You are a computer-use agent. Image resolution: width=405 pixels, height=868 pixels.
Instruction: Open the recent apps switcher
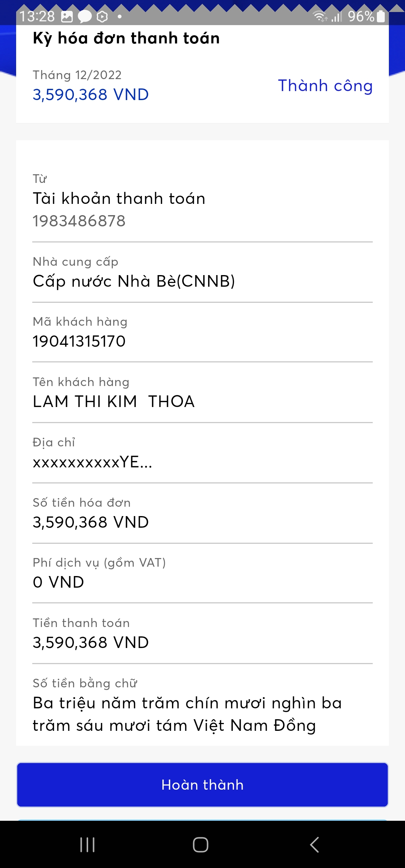(x=87, y=845)
